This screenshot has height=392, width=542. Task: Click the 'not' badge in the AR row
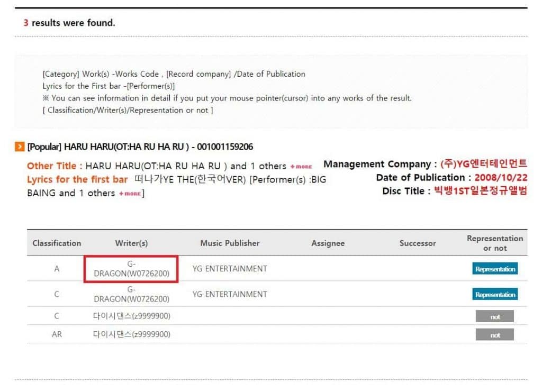coord(494,335)
